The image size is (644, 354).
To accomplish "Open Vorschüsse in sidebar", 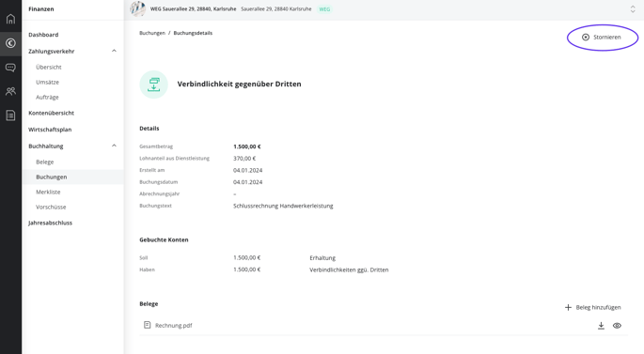I will [x=51, y=208].
